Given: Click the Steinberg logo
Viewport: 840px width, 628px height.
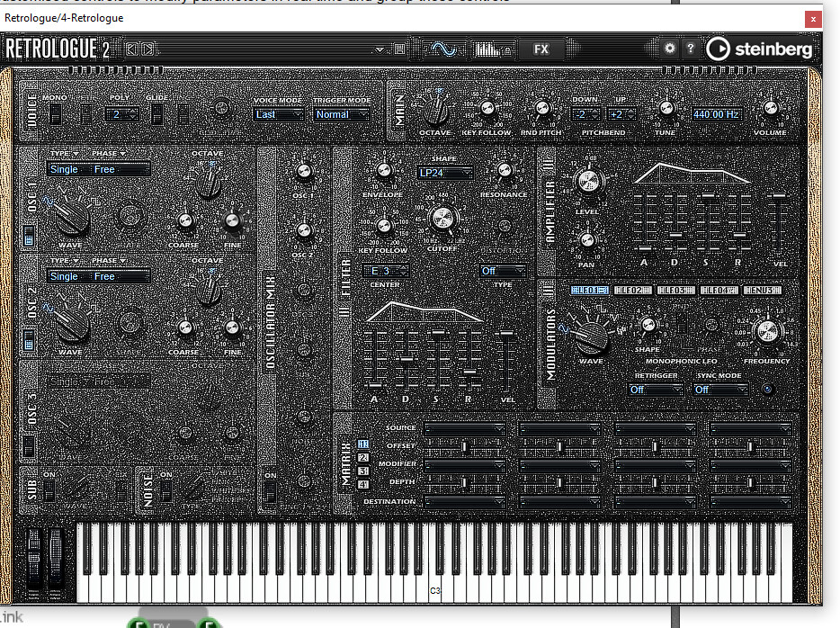Looking at the screenshot, I should [x=759, y=49].
